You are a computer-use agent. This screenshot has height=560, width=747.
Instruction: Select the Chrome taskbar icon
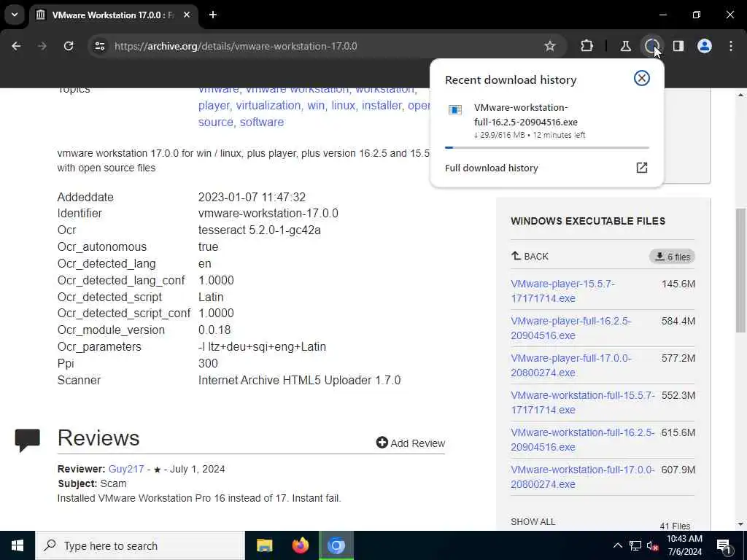click(x=336, y=545)
